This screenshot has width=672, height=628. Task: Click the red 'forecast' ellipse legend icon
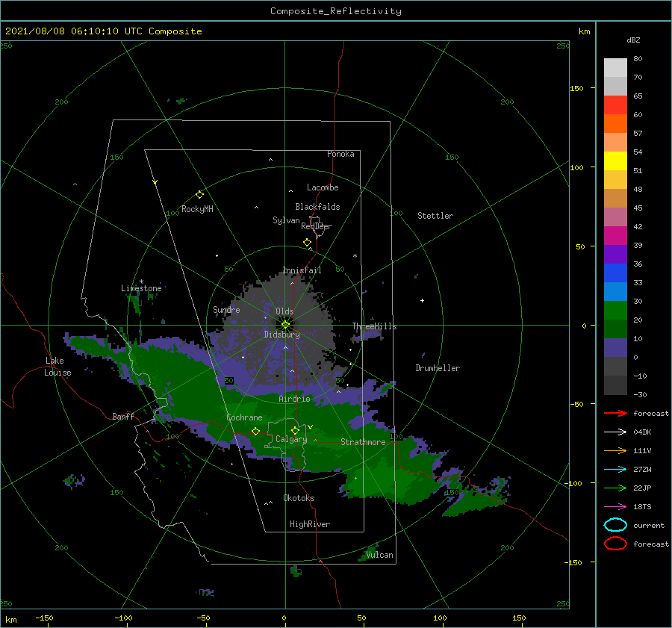pos(615,544)
